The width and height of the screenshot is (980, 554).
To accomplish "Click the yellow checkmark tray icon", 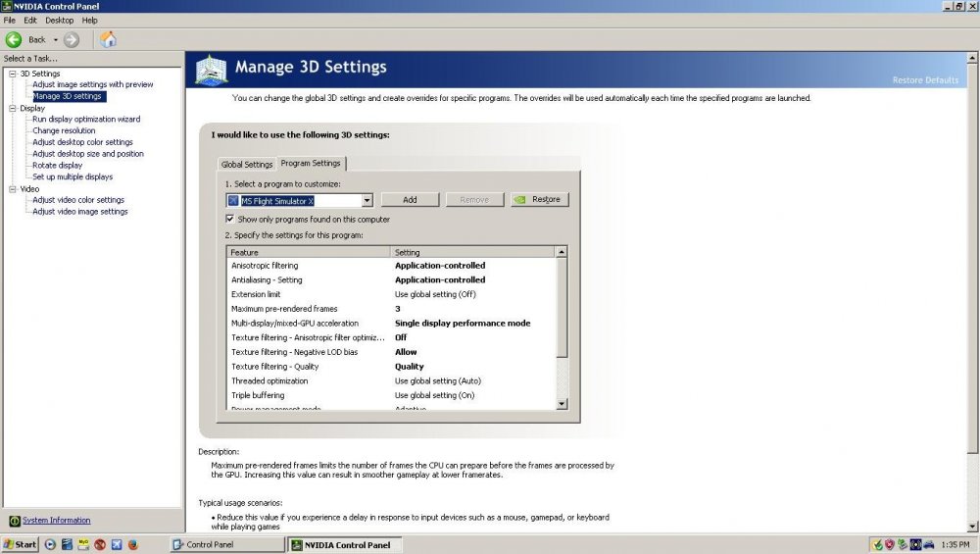I will point(877,544).
